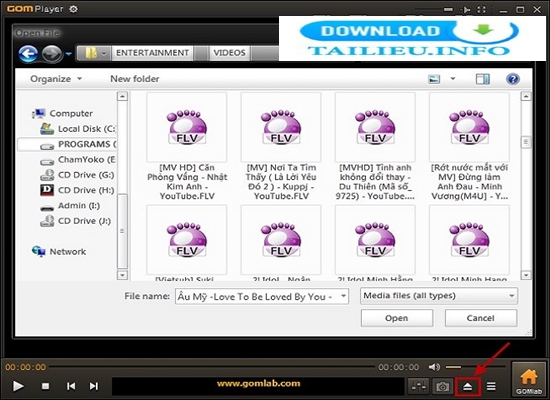Expand the File name dropdown arrow
550x400 pixels.
[343, 296]
